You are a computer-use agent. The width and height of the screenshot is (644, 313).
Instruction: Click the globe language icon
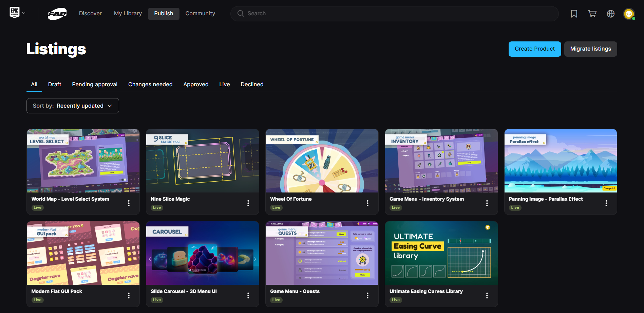610,14
